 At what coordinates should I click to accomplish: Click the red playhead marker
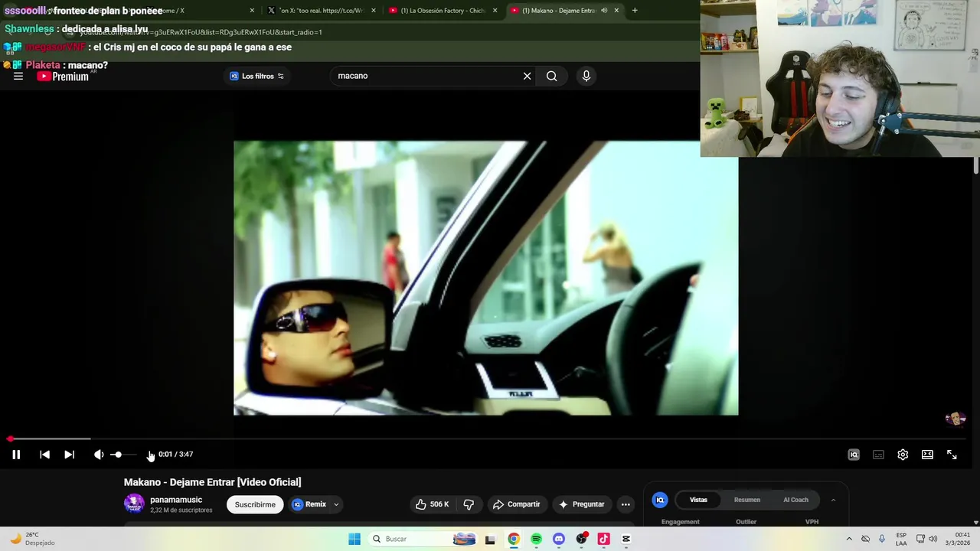[x=10, y=439]
